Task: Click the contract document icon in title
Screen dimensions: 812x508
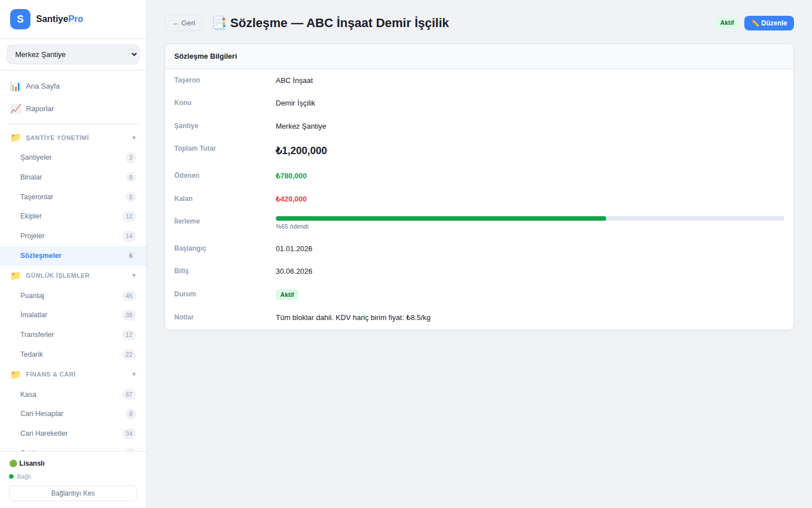Action: coord(219,23)
